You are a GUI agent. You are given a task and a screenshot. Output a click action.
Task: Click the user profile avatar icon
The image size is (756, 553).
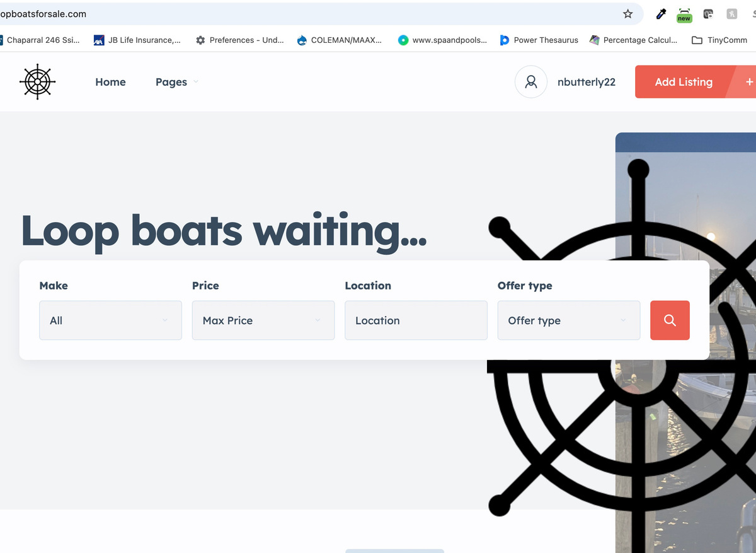click(531, 82)
